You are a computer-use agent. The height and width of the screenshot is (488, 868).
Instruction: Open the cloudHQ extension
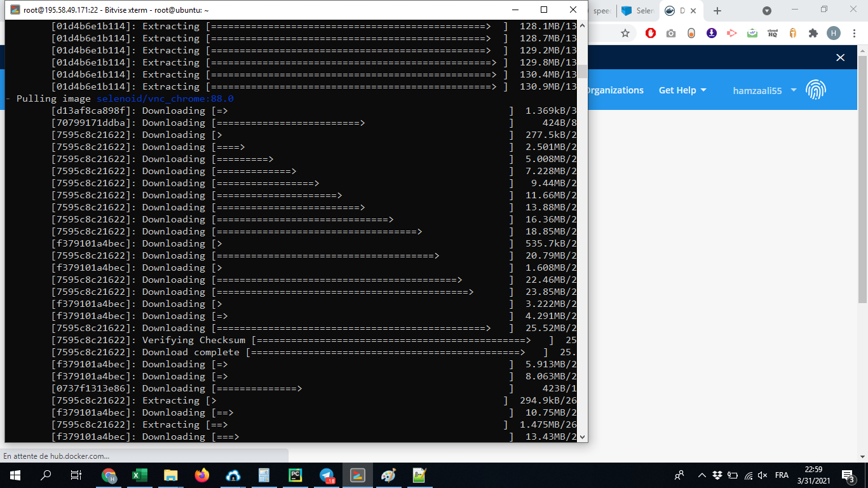[x=773, y=33]
